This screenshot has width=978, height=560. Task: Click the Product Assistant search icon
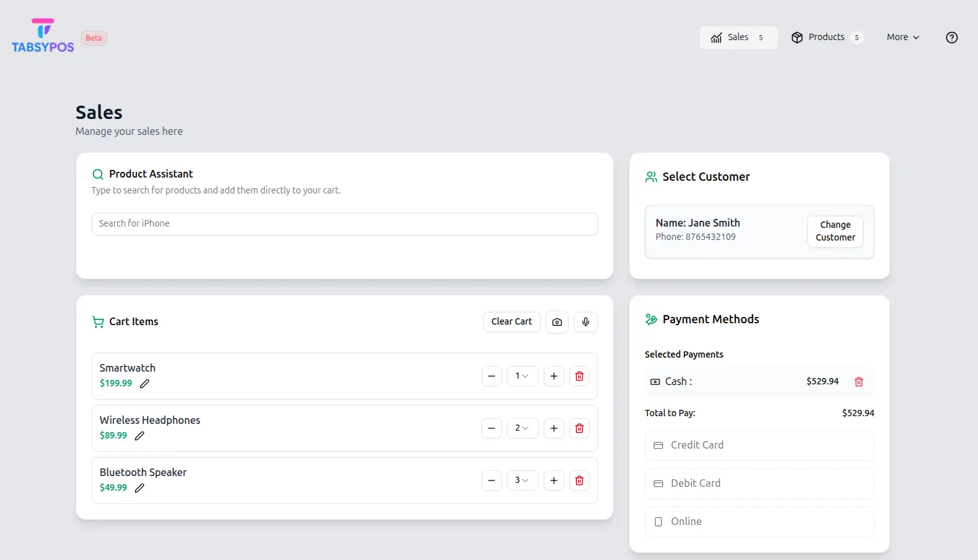click(98, 174)
